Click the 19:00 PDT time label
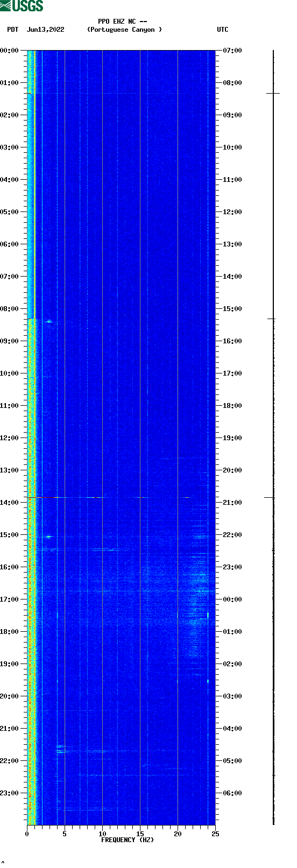This screenshot has height=868, width=297. [9, 664]
